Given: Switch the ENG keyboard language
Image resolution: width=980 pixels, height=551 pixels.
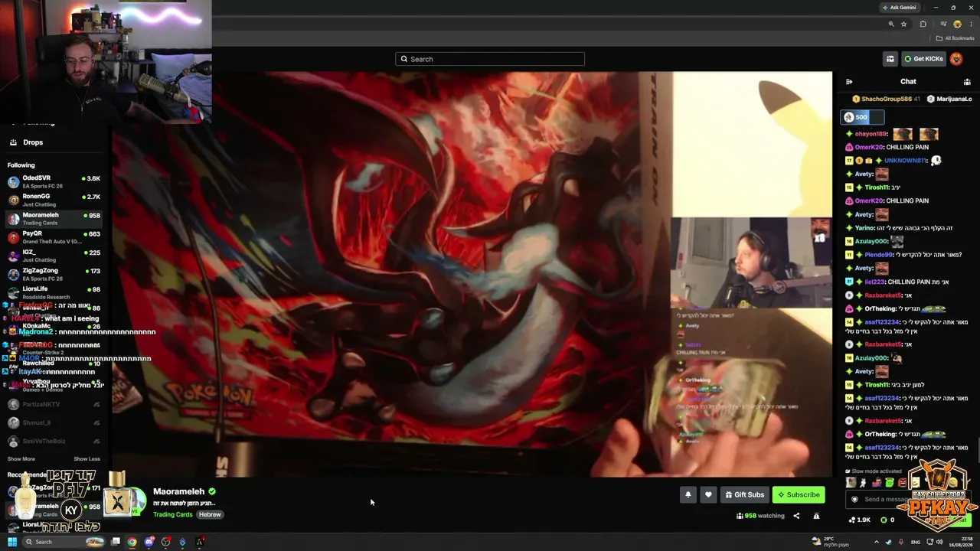Looking at the screenshot, I should point(916,542).
